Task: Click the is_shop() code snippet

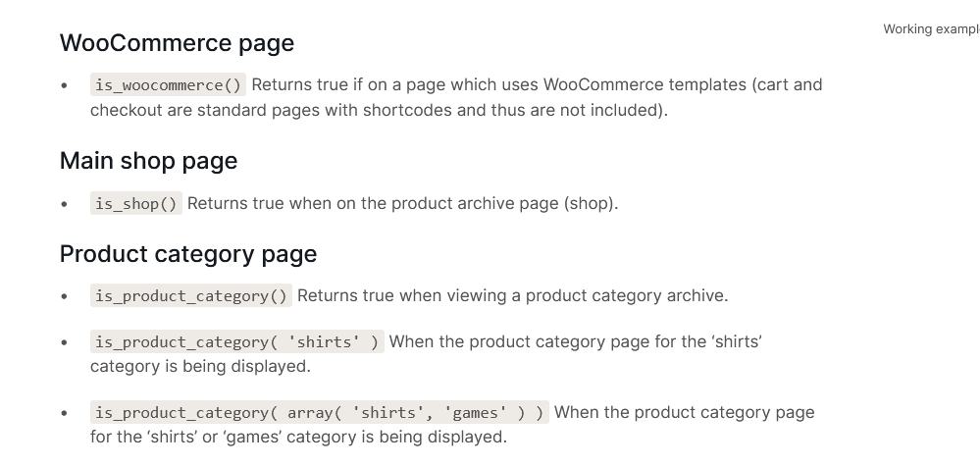Action: [136, 204]
